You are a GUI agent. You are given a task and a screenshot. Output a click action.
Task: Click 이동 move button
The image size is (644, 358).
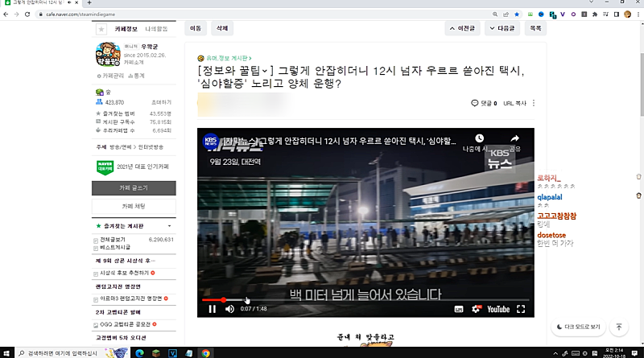[x=196, y=28]
